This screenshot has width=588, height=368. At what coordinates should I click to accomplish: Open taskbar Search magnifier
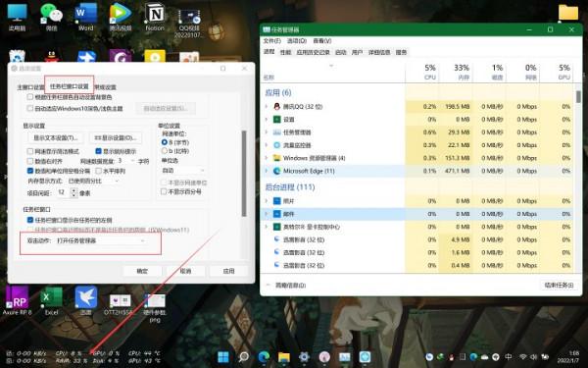(244, 357)
